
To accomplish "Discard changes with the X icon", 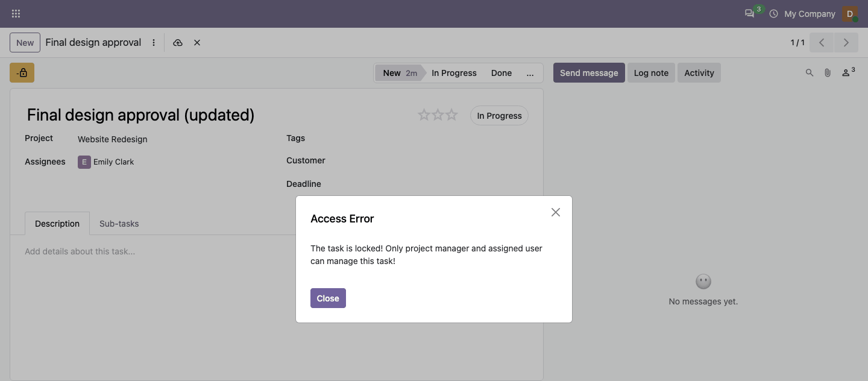I will (197, 43).
